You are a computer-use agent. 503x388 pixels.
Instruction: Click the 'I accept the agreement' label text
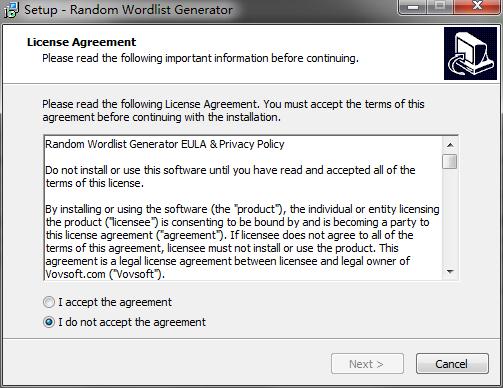pos(115,302)
